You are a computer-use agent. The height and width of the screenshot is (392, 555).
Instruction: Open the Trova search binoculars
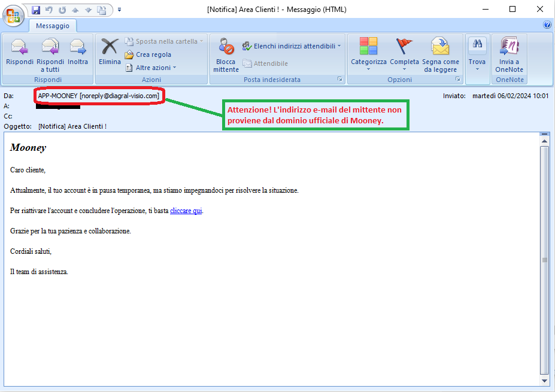click(477, 54)
